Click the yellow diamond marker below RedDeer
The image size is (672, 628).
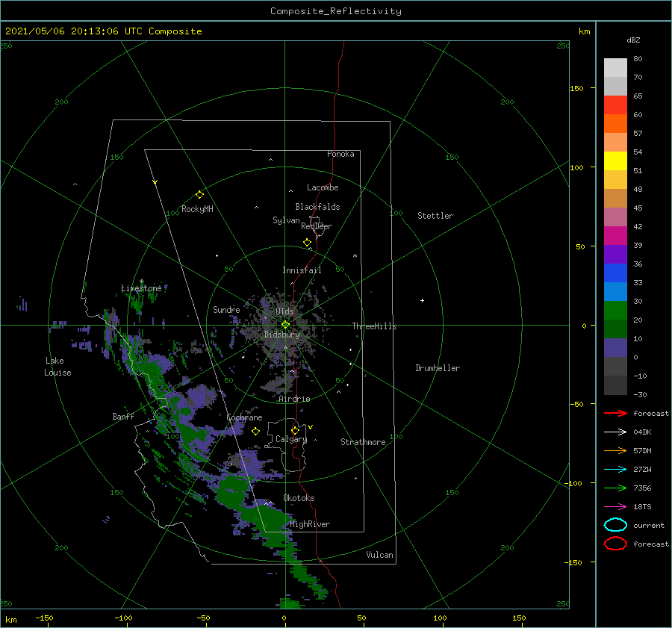pyautogui.click(x=308, y=243)
